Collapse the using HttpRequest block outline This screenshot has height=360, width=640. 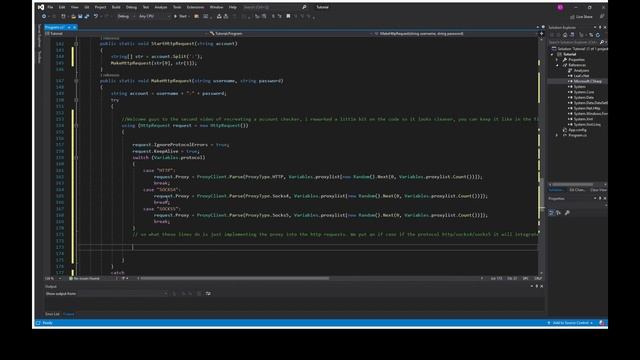tap(76, 126)
